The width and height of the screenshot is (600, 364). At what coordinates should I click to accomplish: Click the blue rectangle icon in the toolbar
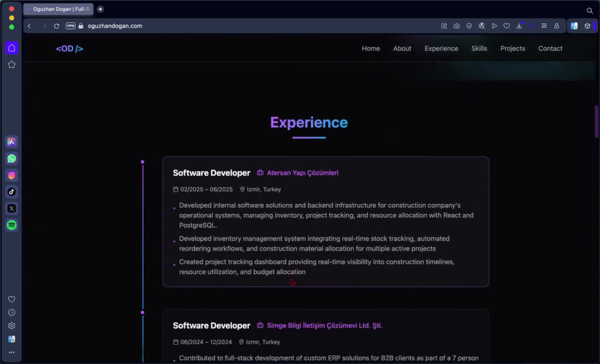point(532,26)
